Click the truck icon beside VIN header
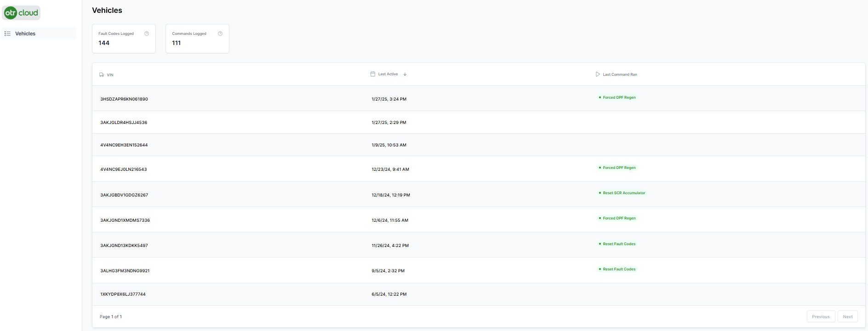This screenshot has width=868, height=331. pyautogui.click(x=102, y=75)
